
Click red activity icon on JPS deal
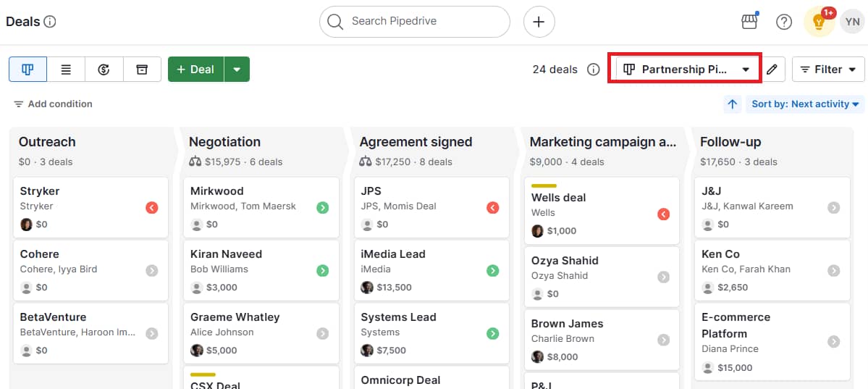pyautogui.click(x=493, y=208)
